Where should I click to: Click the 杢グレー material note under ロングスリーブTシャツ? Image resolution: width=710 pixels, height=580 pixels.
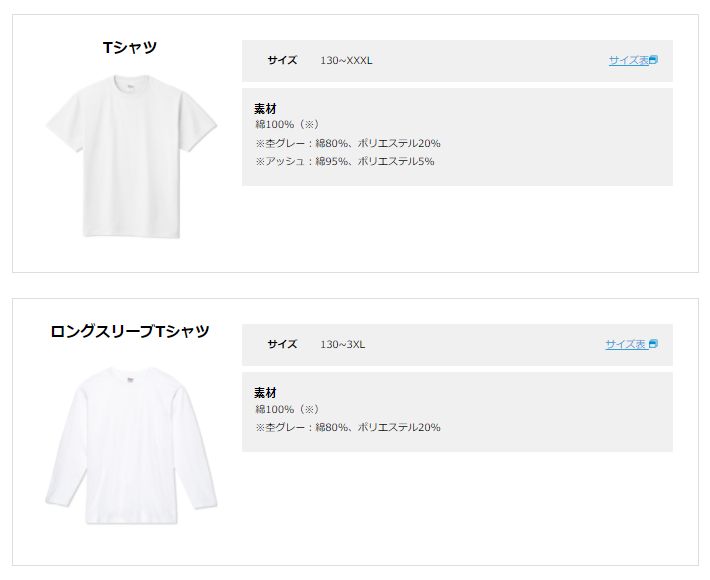pyautogui.click(x=347, y=427)
